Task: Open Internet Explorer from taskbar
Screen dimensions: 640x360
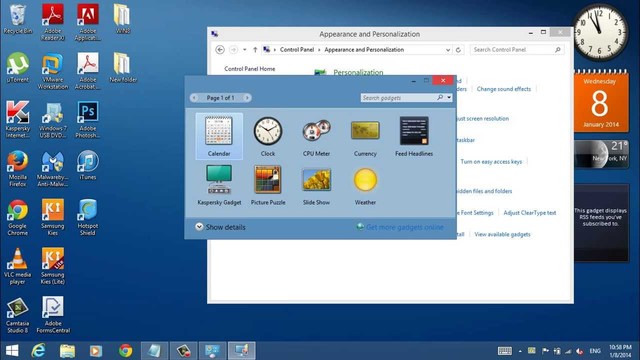Action: tap(38, 351)
